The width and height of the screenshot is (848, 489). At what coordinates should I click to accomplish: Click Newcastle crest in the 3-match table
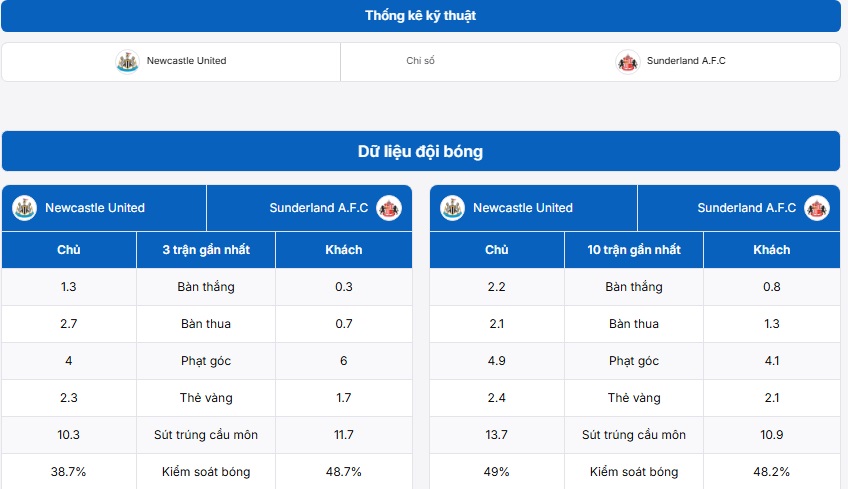coord(24,208)
